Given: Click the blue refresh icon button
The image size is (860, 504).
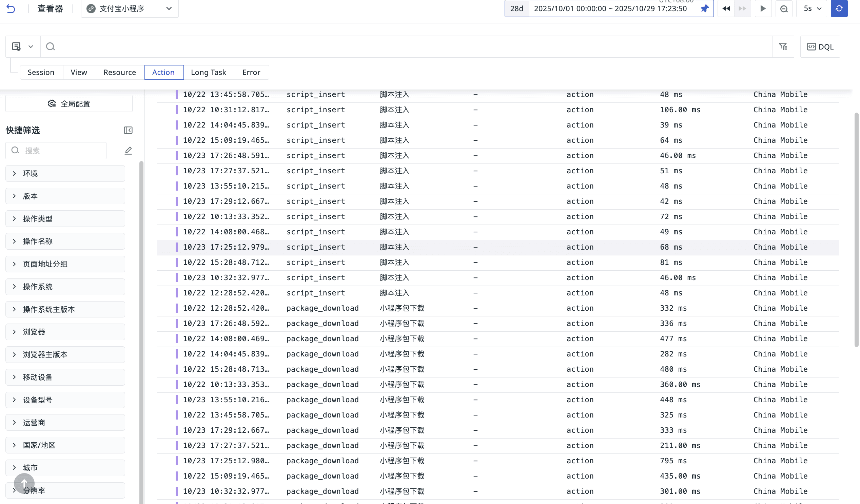Looking at the screenshot, I should [839, 8].
